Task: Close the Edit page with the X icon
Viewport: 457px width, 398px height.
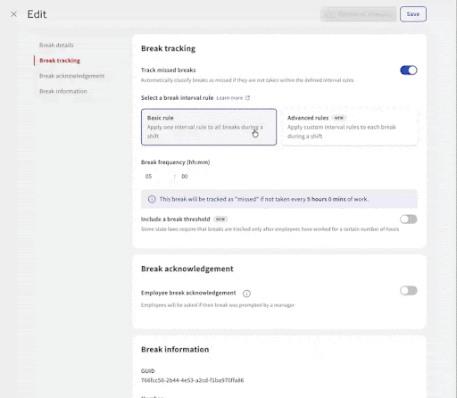Action: point(14,14)
